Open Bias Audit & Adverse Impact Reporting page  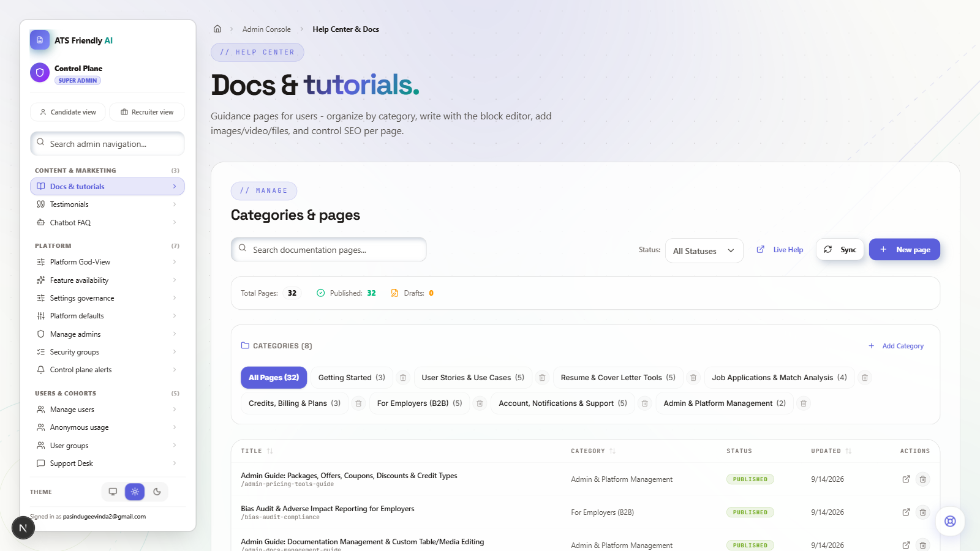(x=328, y=509)
